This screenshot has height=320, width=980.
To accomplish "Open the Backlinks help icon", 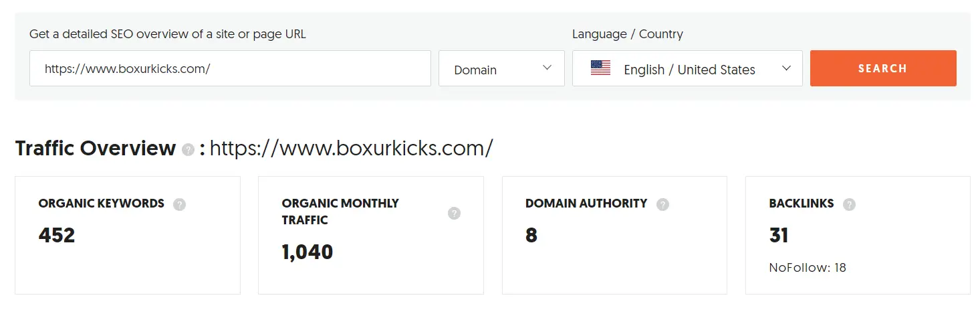I will pos(849,204).
